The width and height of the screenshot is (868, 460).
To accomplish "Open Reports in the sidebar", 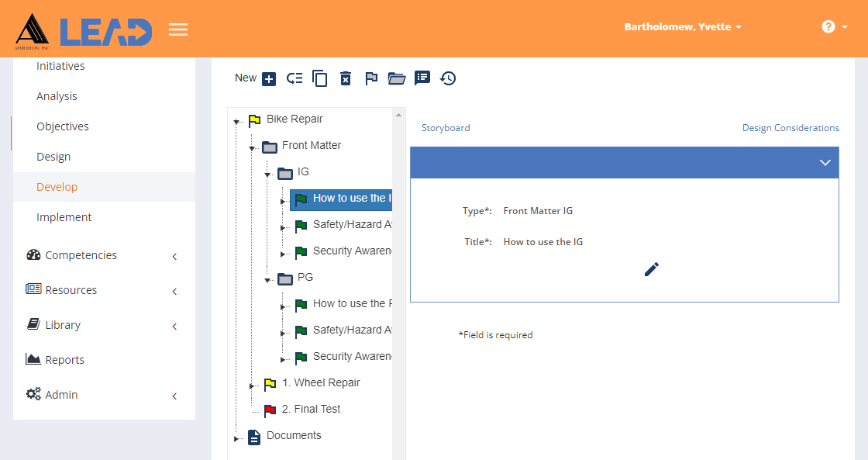I will (64, 360).
